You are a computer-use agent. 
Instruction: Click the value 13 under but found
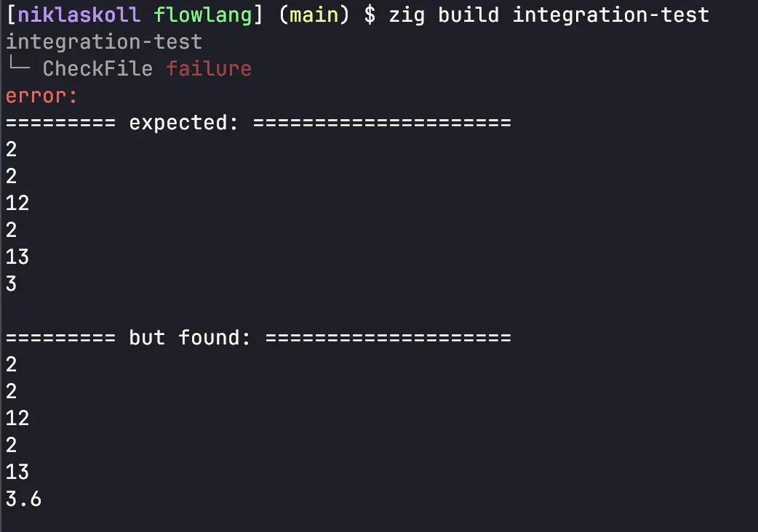point(17,472)
